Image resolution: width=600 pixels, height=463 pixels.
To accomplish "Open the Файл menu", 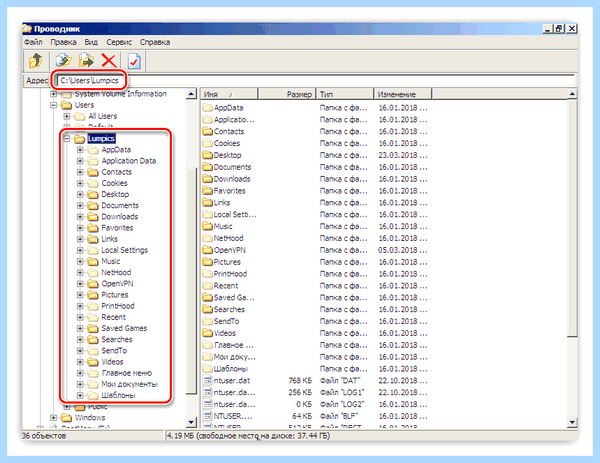I will click(33, 42).
